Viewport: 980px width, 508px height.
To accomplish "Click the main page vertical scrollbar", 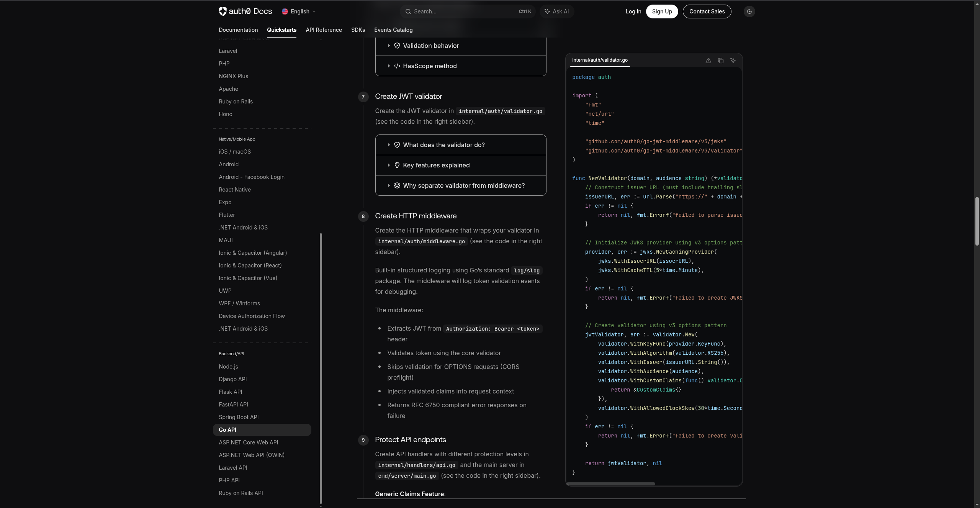I will (977, 221).
